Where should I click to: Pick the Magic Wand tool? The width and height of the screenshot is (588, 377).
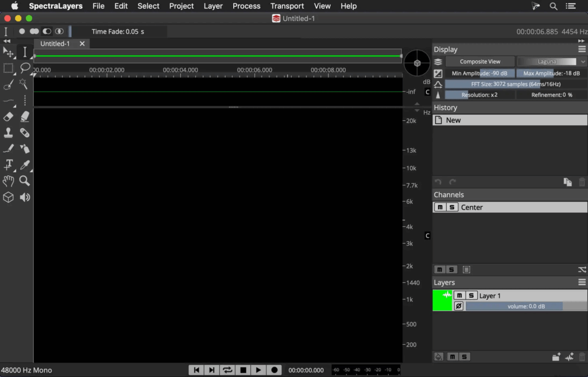pos(25,84)
